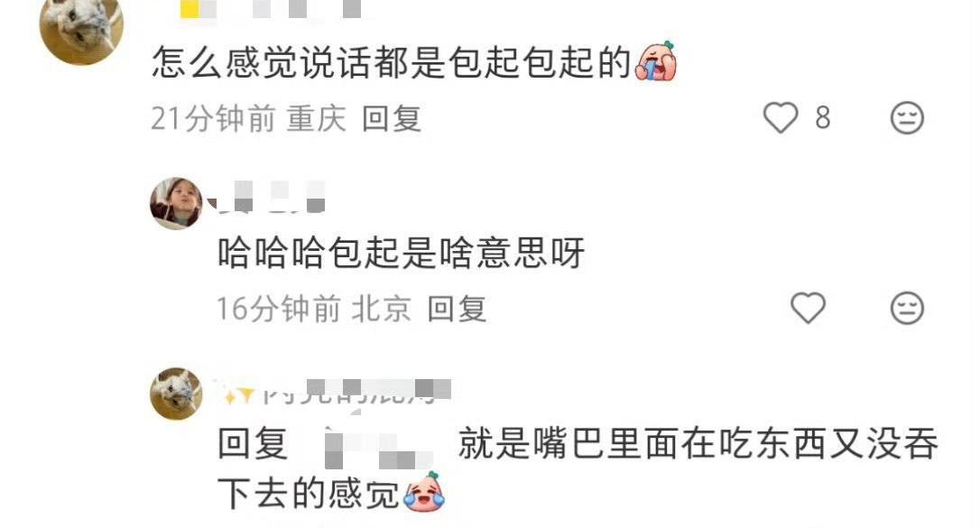Open the blurred username above 哈哈哈包起 reply
This screenshot has height=528, width=980.
[x=267, y=197]
